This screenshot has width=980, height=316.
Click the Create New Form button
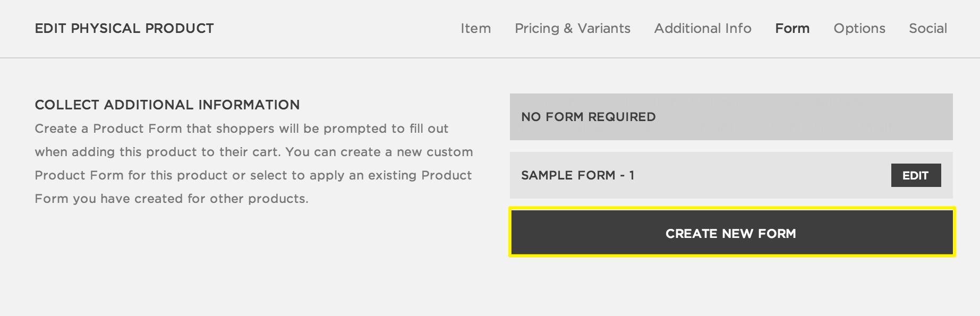731,234
